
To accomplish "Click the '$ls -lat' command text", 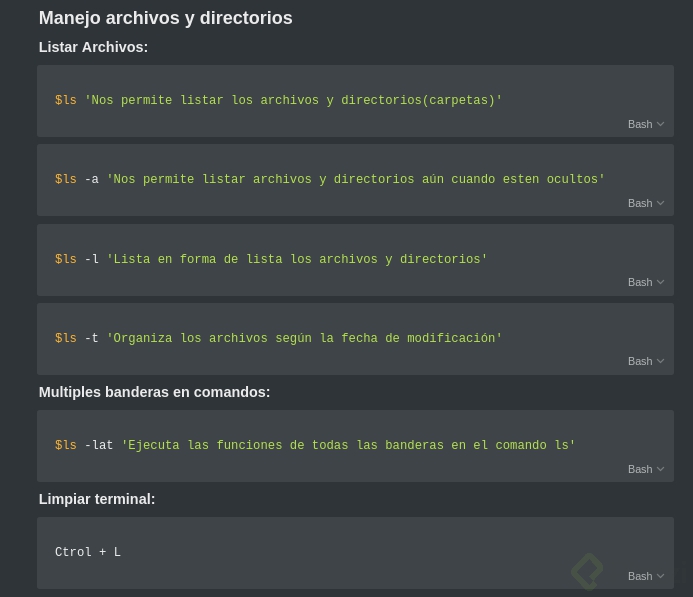I will click(84, 446).
